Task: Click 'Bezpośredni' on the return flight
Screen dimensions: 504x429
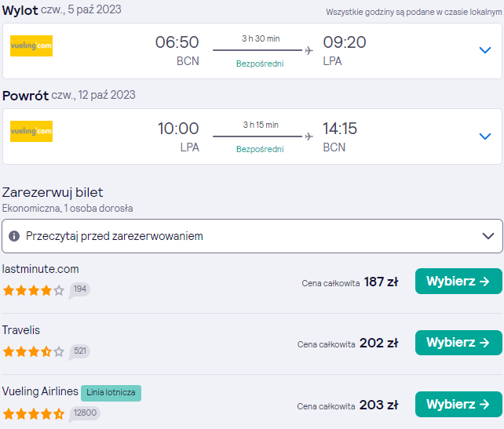Action: (260, 149)
